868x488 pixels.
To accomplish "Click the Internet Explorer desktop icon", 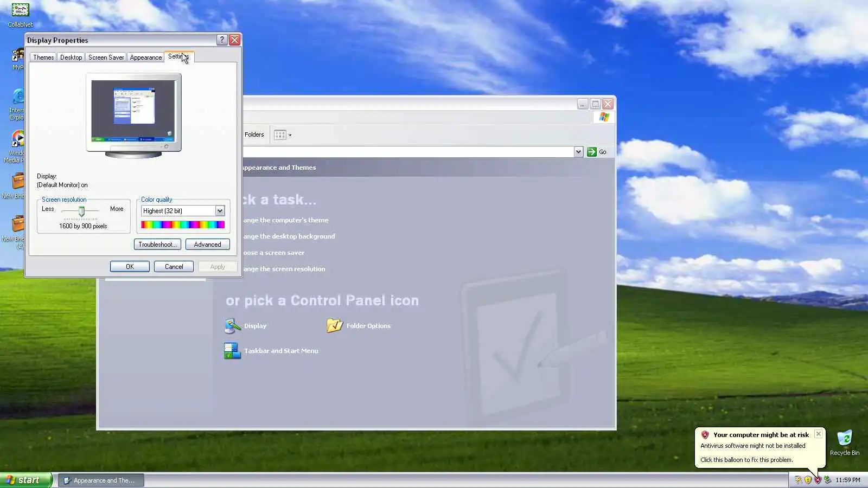I will 17,98.
